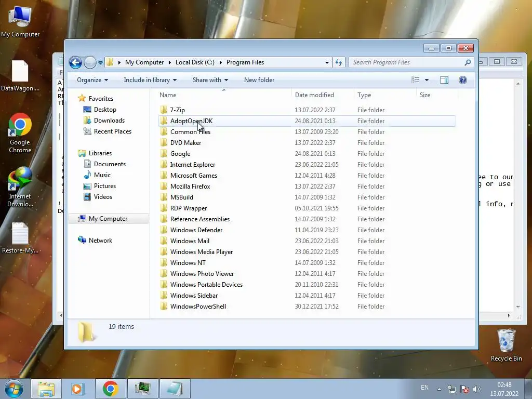This screenshot has height=399, width=532.
Task: Open the recent pages arrow beside Forward
Action: [100, 63]
